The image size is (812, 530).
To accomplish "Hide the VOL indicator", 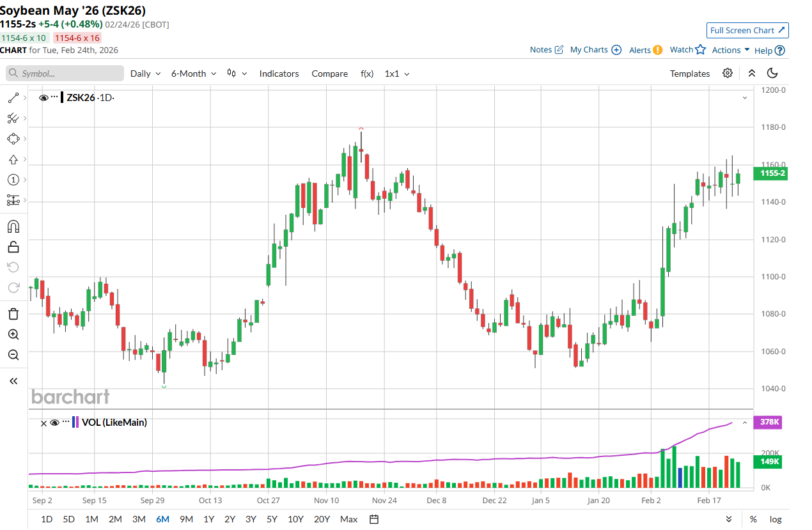I will coord(55,423).
